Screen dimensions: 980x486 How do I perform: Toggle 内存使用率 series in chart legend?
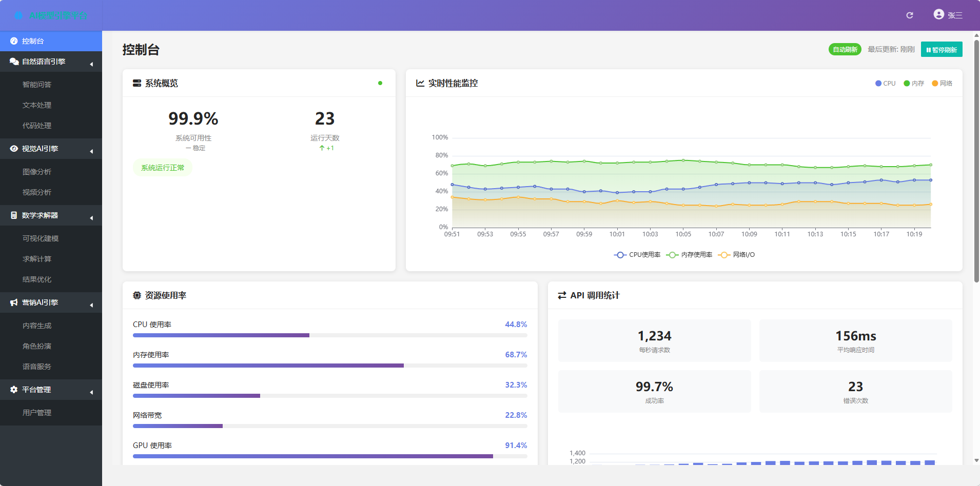point(689,255)
